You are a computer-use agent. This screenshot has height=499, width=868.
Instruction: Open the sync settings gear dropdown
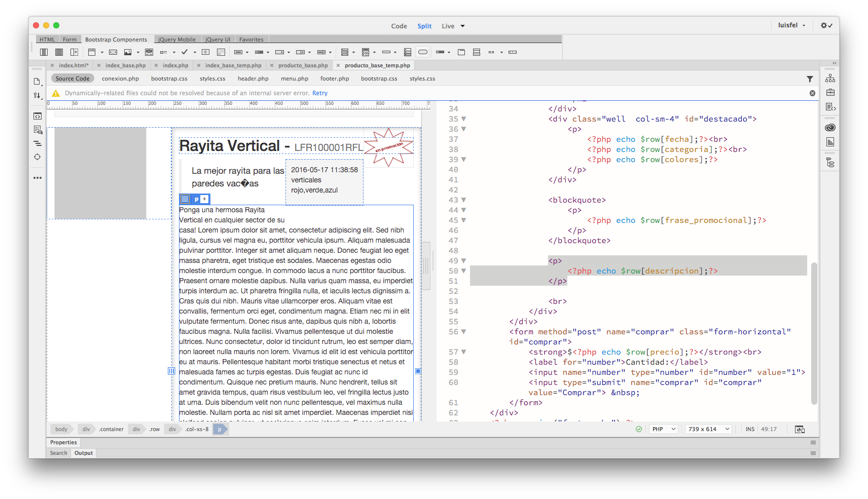[826, 25]
